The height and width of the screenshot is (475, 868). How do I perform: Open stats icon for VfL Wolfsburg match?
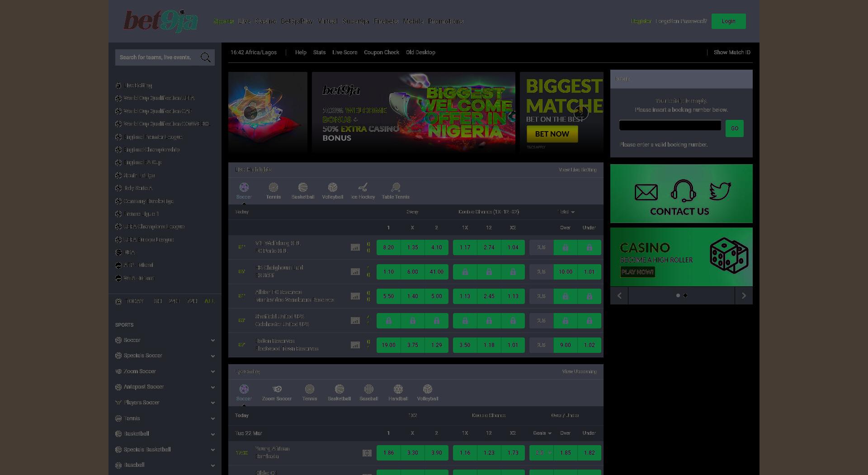pyautogui.click(x=355, y=247)
